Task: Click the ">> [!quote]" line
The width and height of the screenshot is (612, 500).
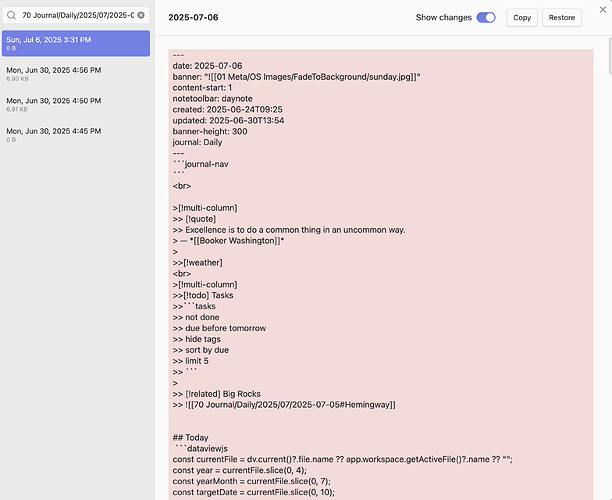Action: 194,219
